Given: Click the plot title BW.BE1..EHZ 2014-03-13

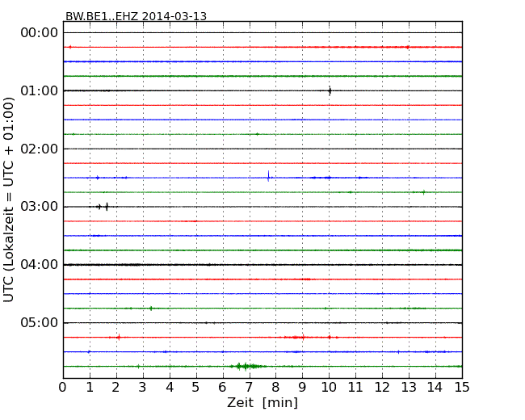Looking at the screenshot, I should click(x=136, y=16).
